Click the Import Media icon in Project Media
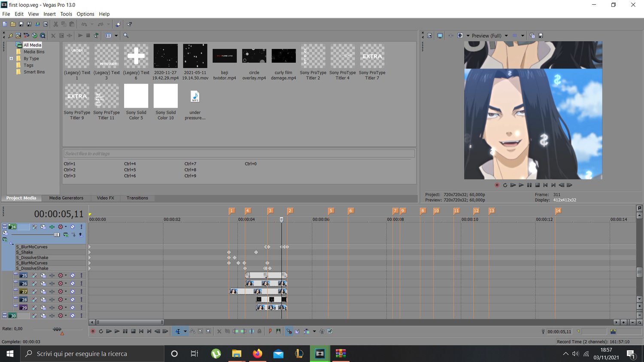 [x=18, y=35]
